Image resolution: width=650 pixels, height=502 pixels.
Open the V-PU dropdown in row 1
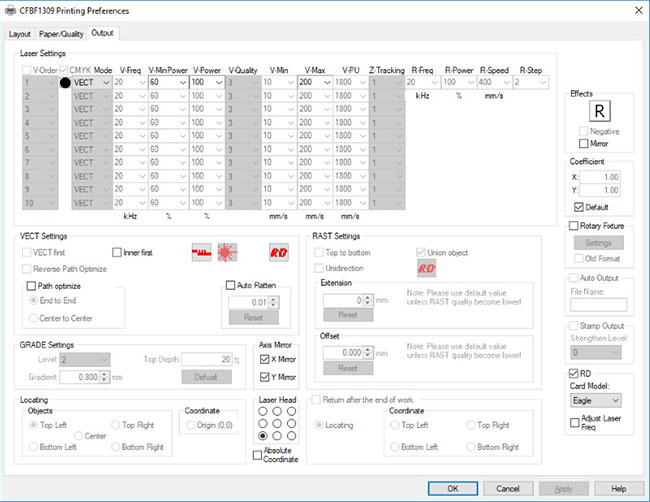point(351,82)
